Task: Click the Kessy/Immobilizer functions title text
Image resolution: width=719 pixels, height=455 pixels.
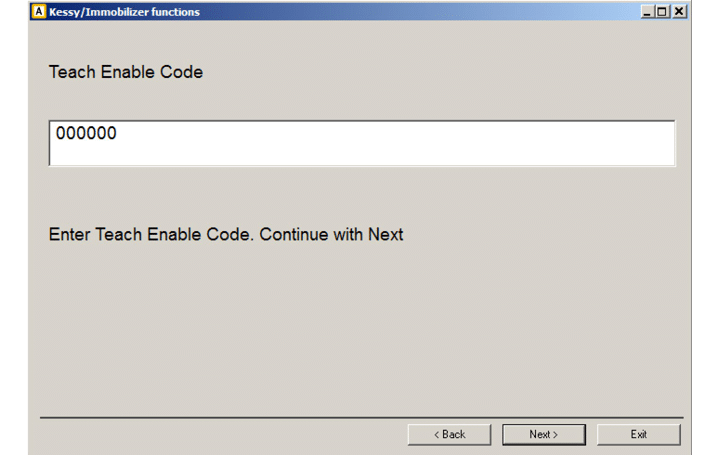Action: coord(124,12)
